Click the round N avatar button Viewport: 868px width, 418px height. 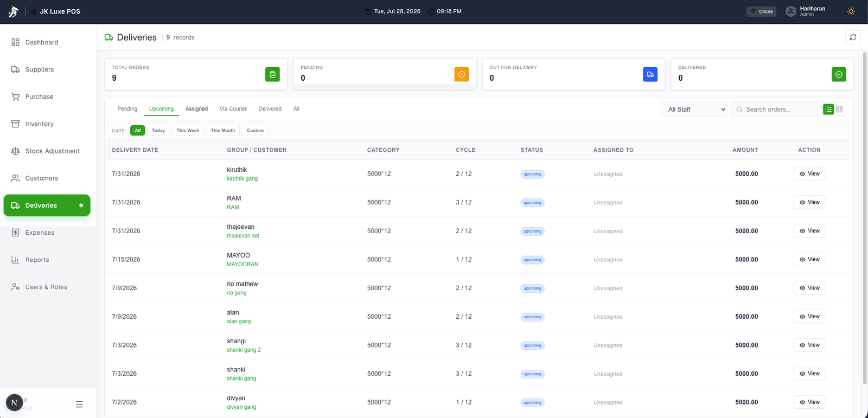[14, 403]
